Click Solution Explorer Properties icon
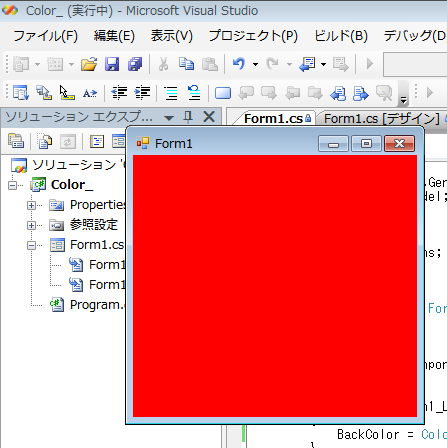447x448 pixels. coord(16,141)
